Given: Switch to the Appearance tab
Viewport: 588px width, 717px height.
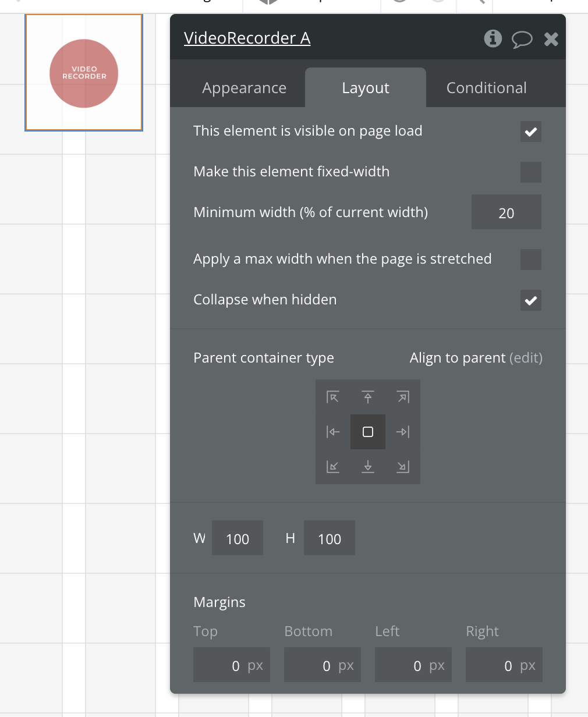Looking at the screenshot, I should coord(244,88).
